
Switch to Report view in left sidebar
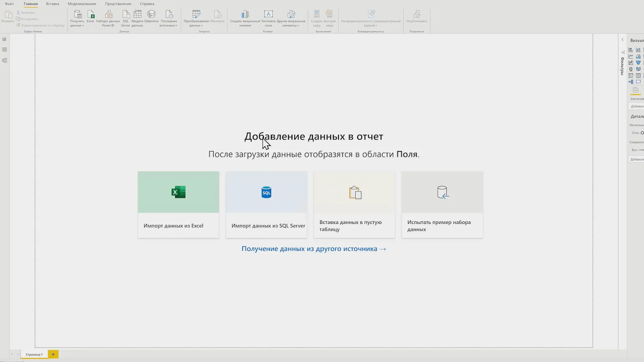[5, 39]
